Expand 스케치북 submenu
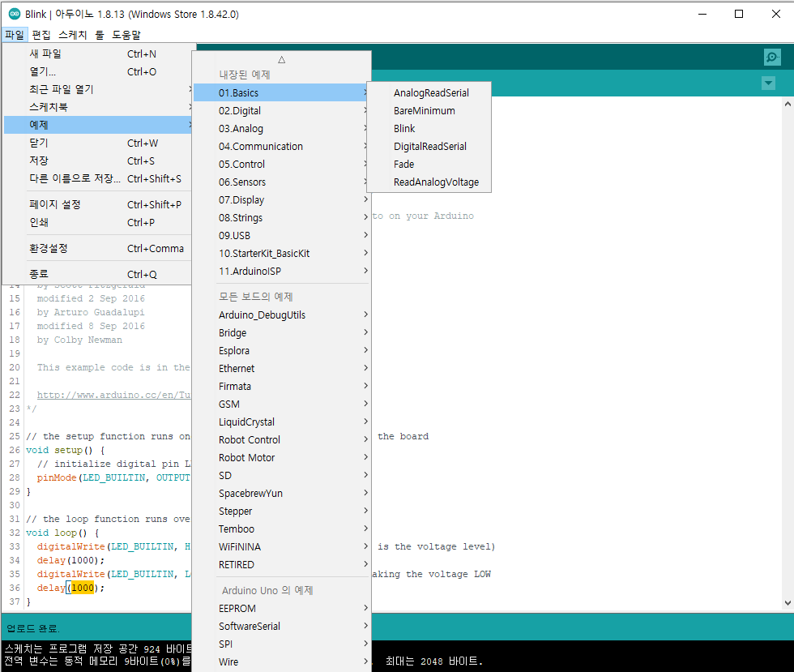The width and height of the screenshot is (794, 672). point(98,107)
